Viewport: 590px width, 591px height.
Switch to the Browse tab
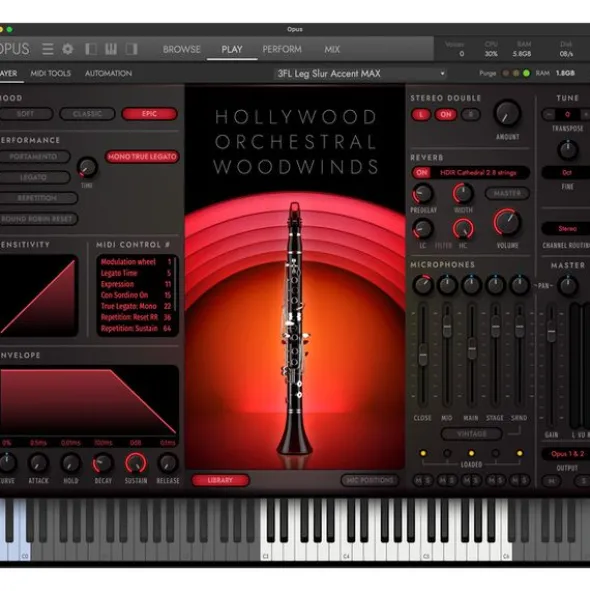181,49
